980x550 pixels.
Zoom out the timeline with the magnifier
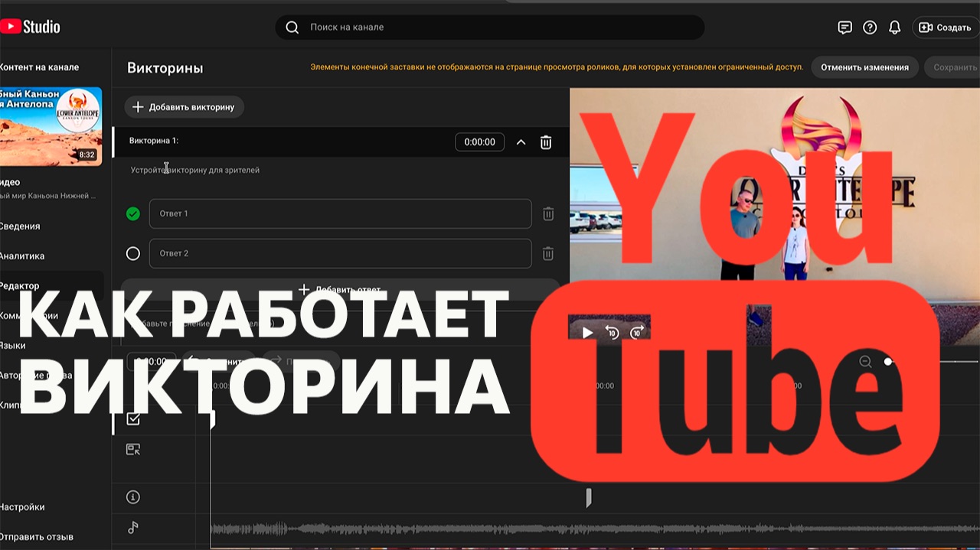pyautogui.click(x=865, y=362)
